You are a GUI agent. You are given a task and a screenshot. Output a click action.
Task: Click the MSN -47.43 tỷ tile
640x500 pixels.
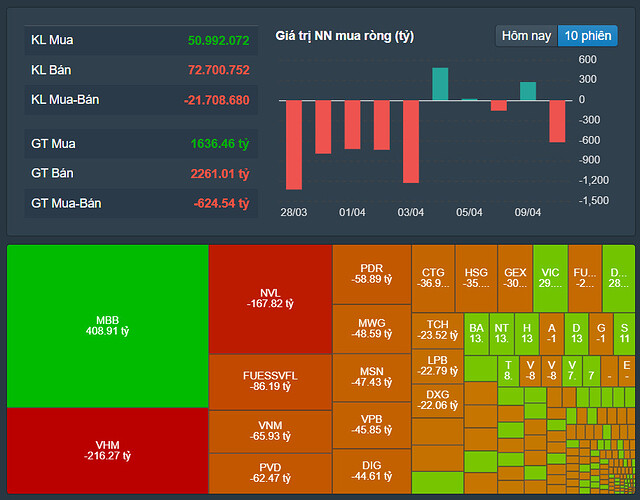[371, 377]
